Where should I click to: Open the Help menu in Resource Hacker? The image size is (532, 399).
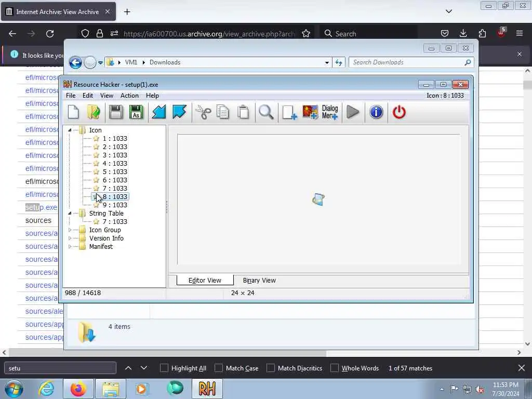pyautogui.click(x=152, y=96)
